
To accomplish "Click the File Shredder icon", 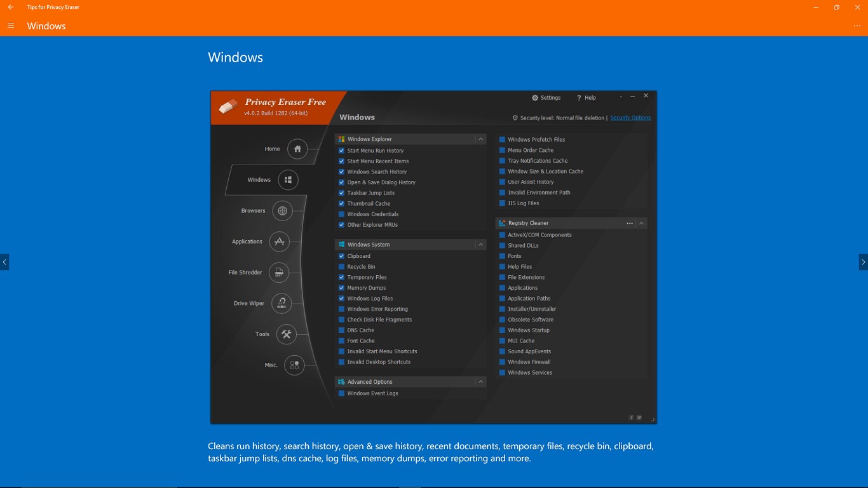I will coord(279,273).
